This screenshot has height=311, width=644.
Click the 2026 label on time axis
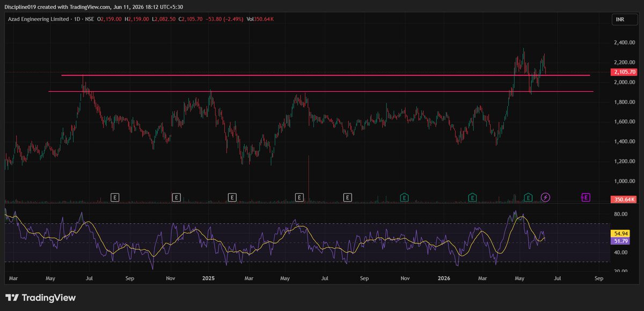click(x=443, y=278)
